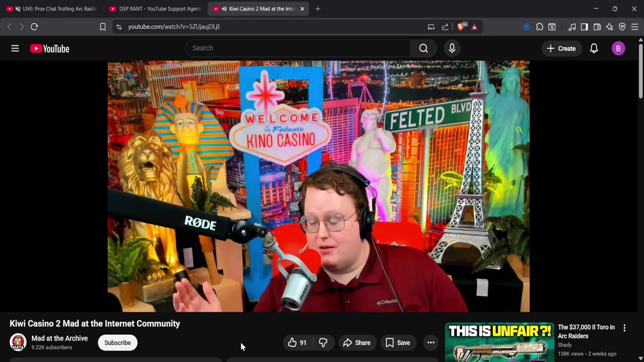
Task: Bookmark this page
Action: (103, 27)
